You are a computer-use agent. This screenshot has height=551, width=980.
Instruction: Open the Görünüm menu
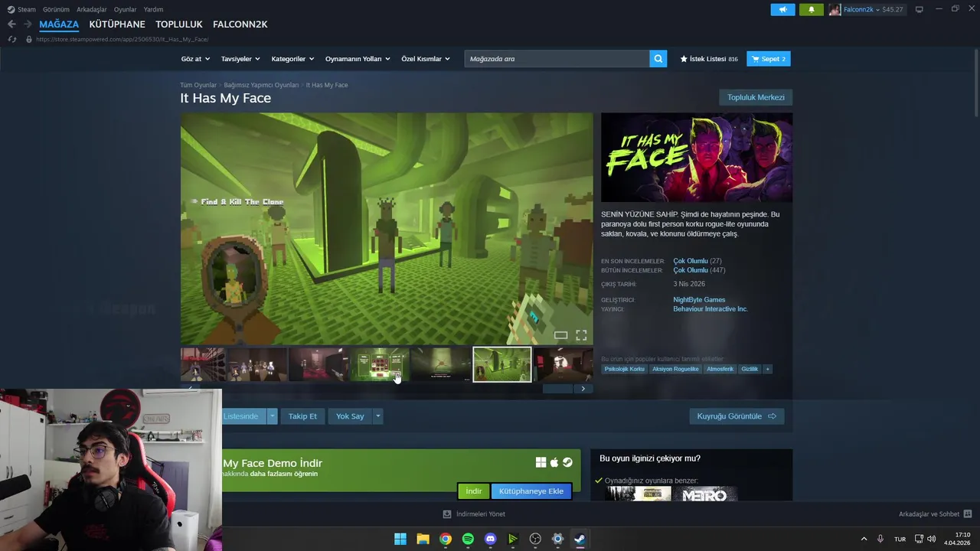pos(56,9)
